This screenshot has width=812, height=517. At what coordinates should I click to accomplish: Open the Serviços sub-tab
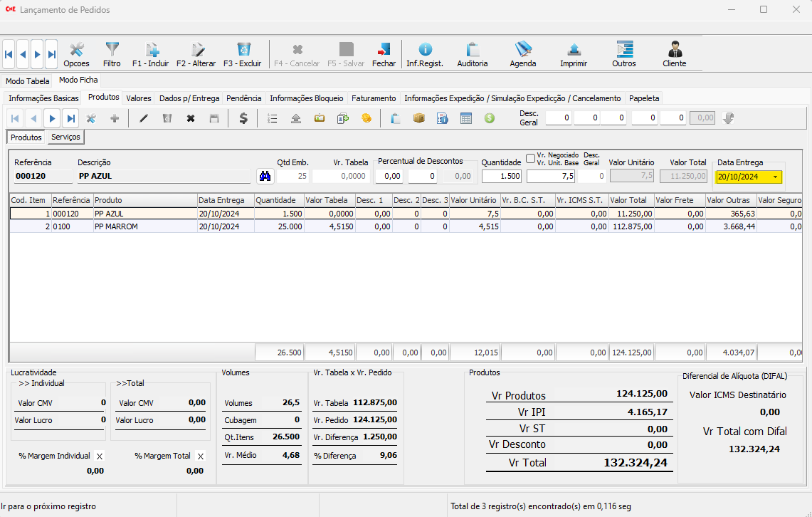(x=65, y=137)
